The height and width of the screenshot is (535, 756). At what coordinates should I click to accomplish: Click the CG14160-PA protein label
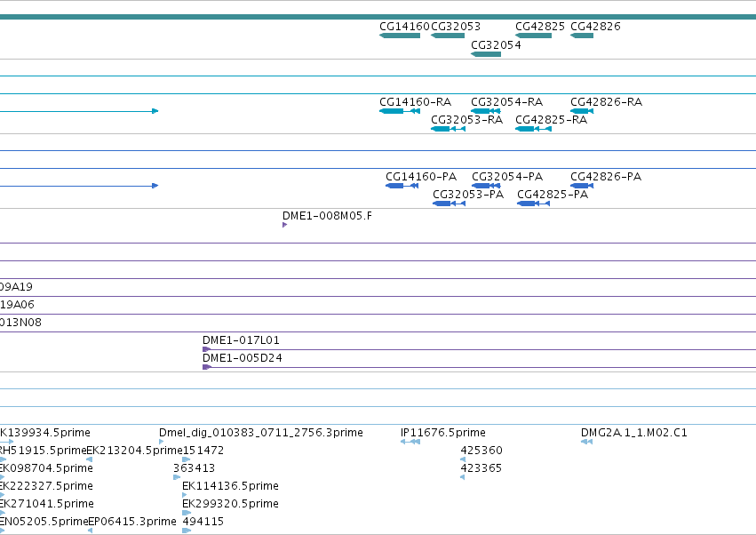(x=421, y=177)
